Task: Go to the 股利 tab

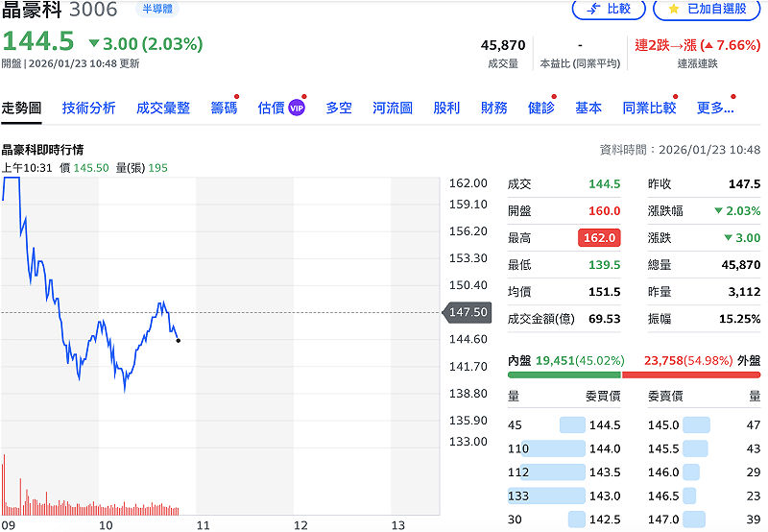Action: click(x=446, y=108)
